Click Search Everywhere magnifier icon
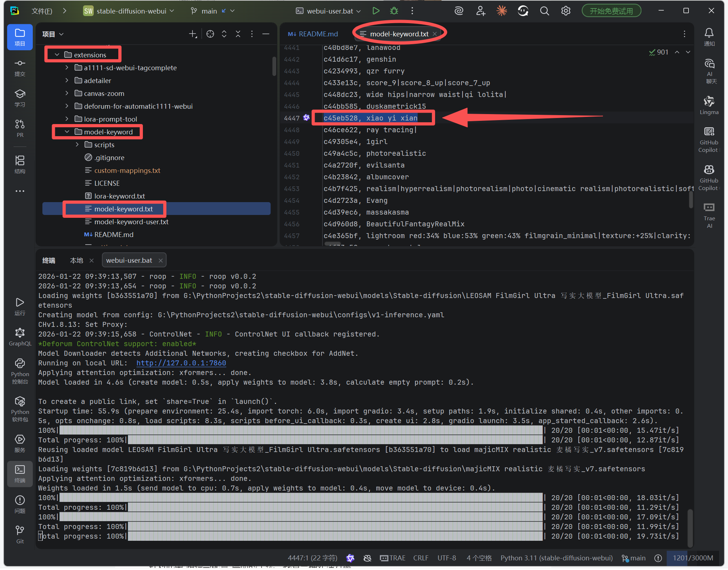The width and height of the screenshot is (728, 570). 544,11
